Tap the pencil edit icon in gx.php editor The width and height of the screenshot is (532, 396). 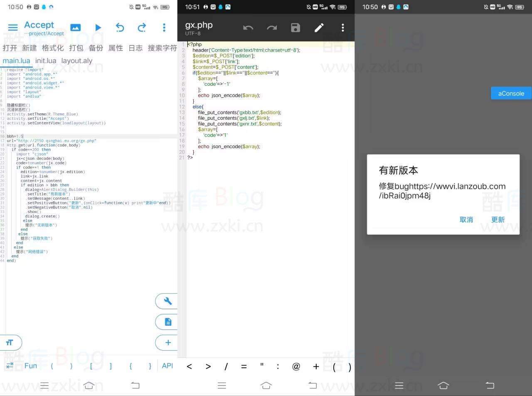[x=319, y=27]
